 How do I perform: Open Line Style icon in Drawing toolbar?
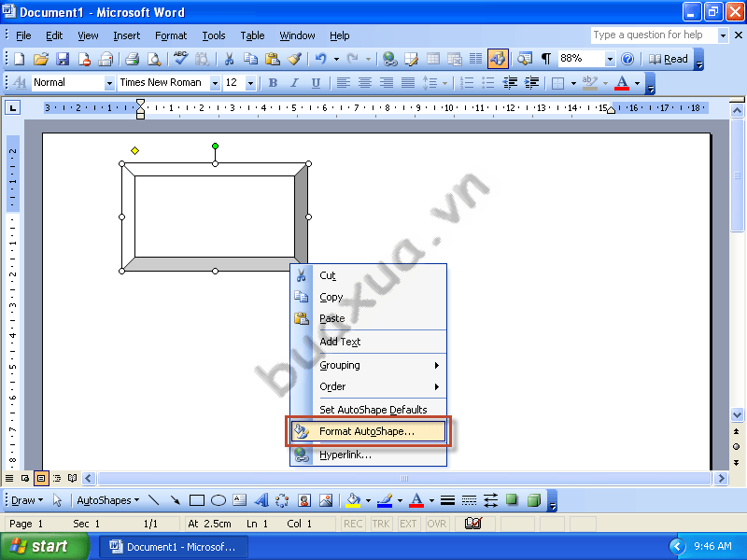click(447, 500)
